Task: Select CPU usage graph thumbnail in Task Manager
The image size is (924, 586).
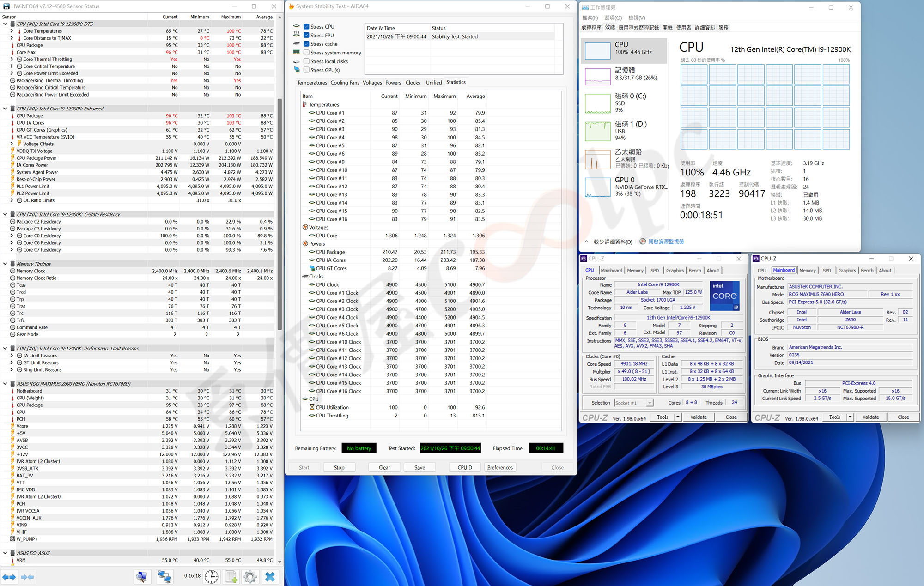Action: coord(597,51)
